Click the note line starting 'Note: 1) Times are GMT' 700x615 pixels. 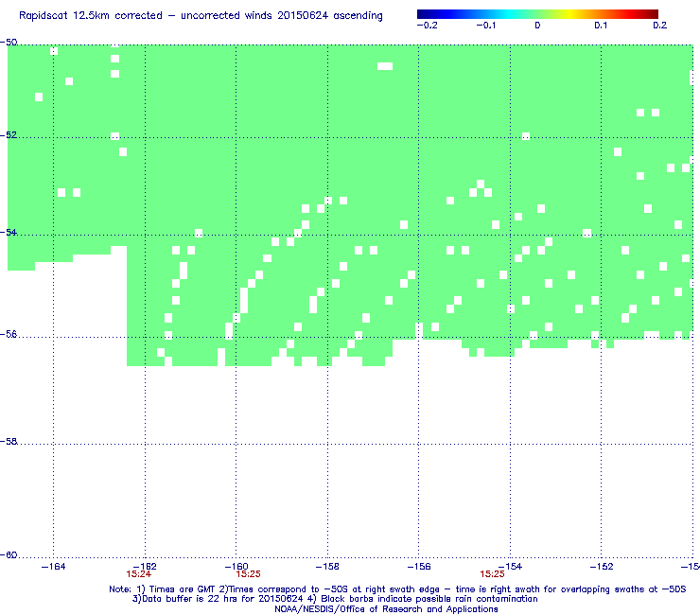(x=397, y=589)
